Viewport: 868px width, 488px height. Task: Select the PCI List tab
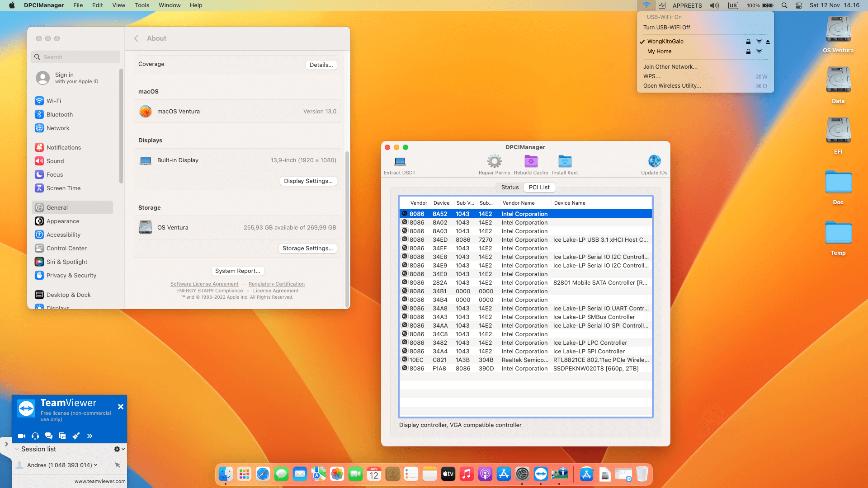[539, 188]
